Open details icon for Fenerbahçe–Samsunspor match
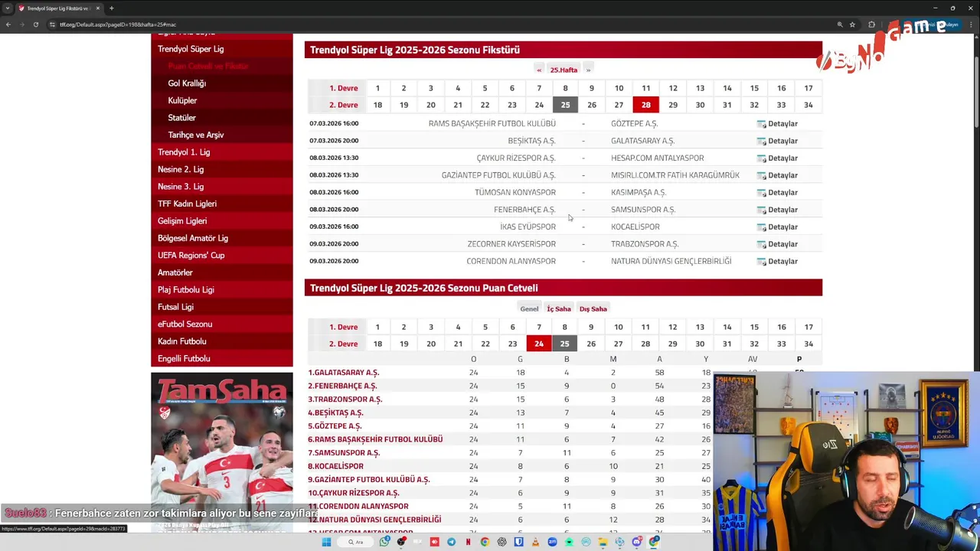The height and width of the screenshot is (551, 980). pos(761,210)
